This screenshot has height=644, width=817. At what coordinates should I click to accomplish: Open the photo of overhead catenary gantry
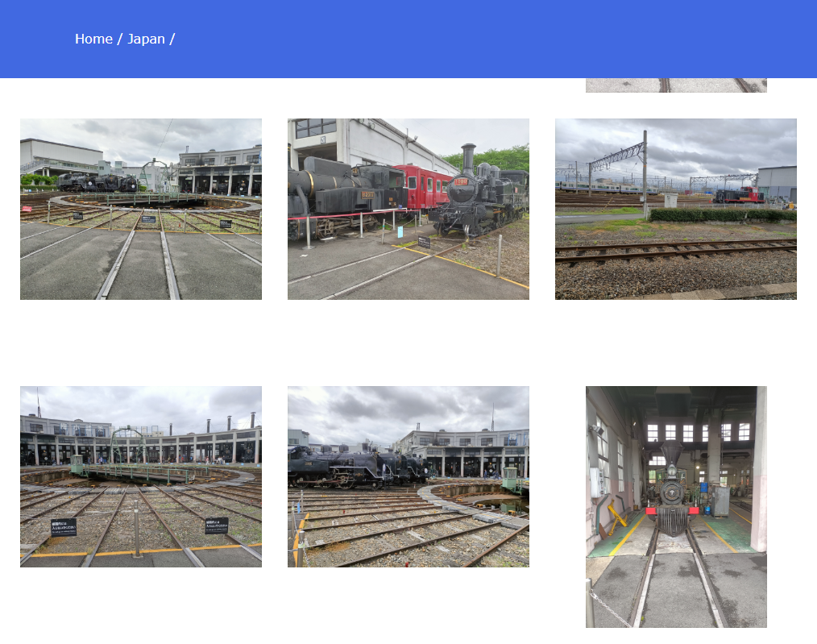pyautogui.click(x=676, y=209)
